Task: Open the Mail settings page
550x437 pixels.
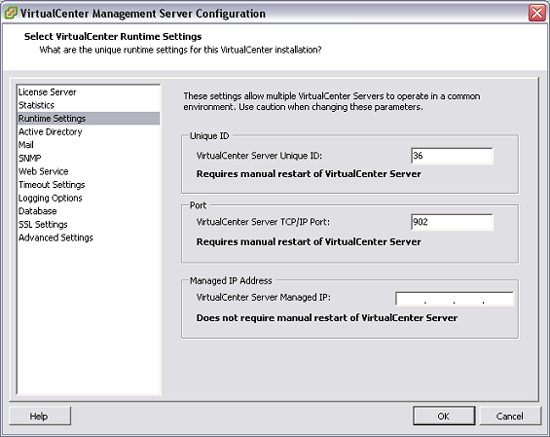Action: (26, 144)
